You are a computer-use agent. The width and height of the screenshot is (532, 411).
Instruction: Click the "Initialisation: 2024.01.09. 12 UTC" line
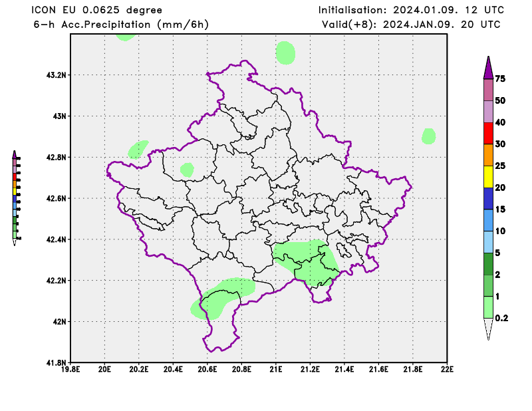(411, 10)
